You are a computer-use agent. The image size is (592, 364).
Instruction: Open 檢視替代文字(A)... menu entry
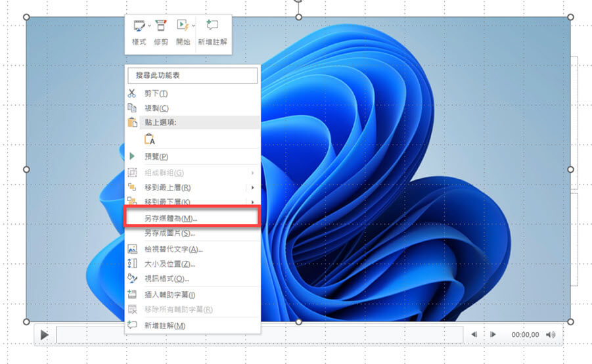click(193, 249)
